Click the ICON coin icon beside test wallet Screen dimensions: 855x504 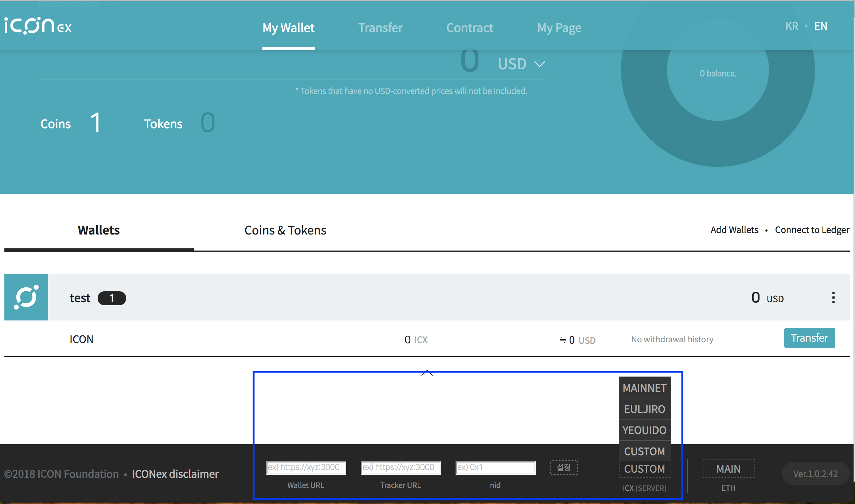[x=26, y=297]
